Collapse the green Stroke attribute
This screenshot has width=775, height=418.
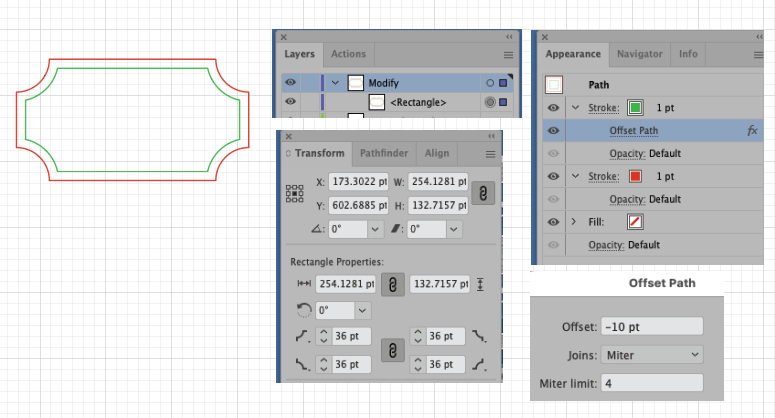pyautogui.click(x=575, y=107)
